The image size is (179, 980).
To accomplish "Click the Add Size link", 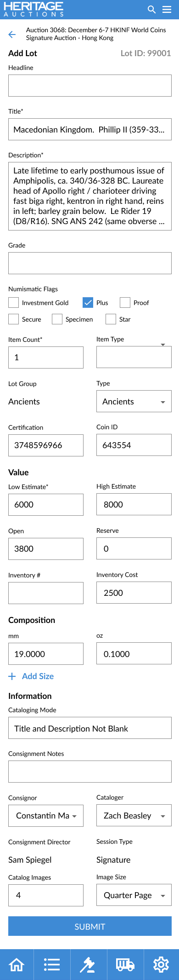I will (31, 676).
